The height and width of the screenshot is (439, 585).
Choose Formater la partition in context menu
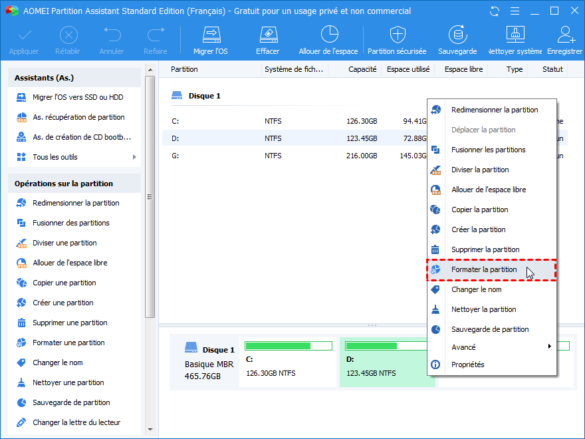click(x=492, y=269)
